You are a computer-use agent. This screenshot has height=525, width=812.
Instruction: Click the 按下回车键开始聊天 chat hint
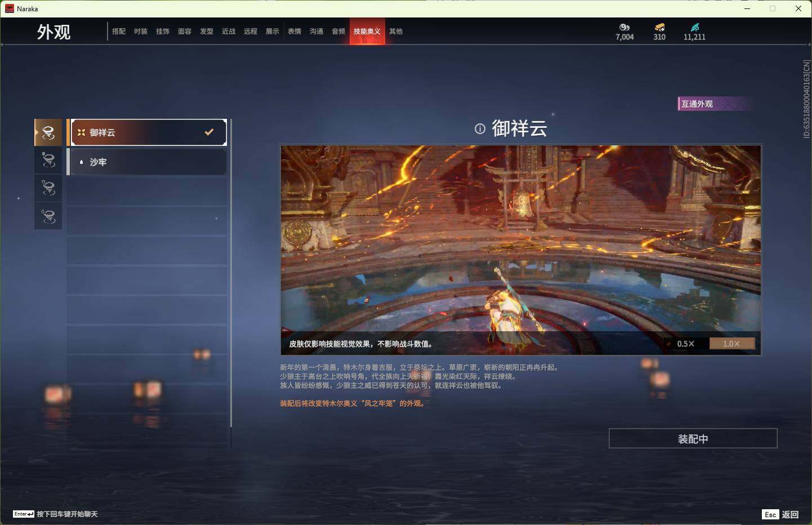pos(67,514)
